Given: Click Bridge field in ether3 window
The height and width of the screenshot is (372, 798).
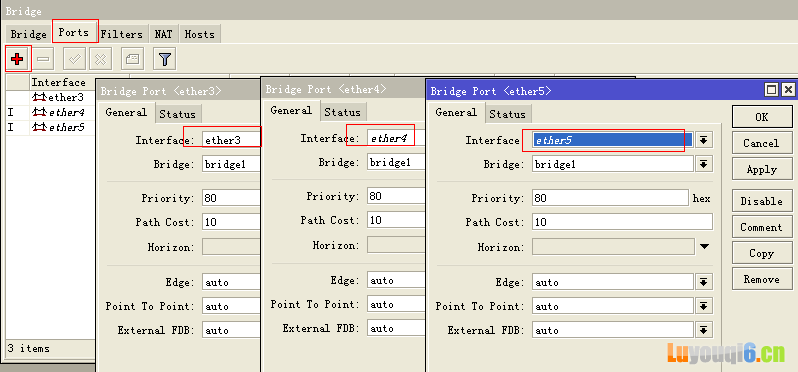Looking at the screenshot, I should click(x=231, y=164).
